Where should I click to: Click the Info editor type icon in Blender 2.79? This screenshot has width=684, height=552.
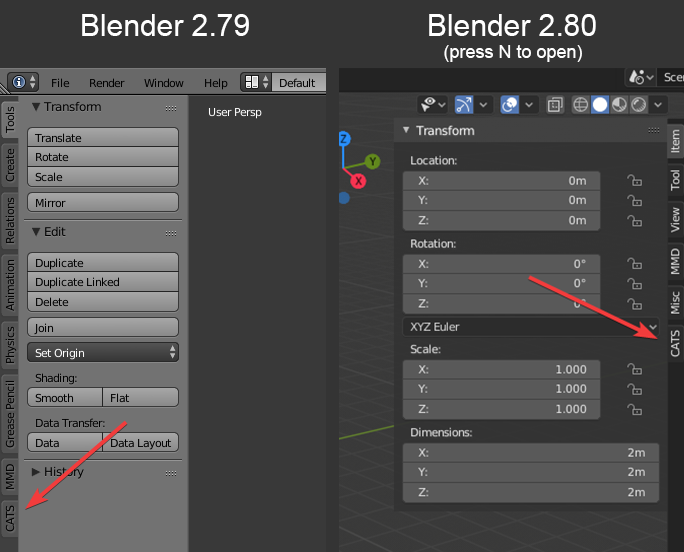coord(23,82)
